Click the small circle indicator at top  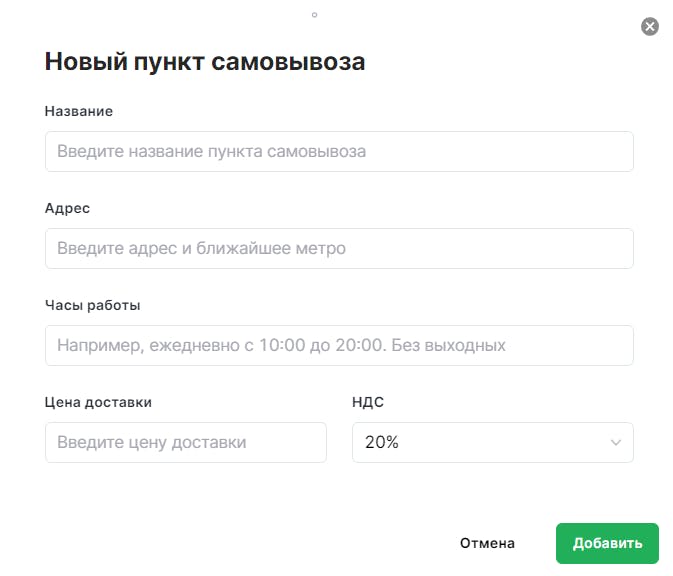pyautogui.click(x=314, y=15)
